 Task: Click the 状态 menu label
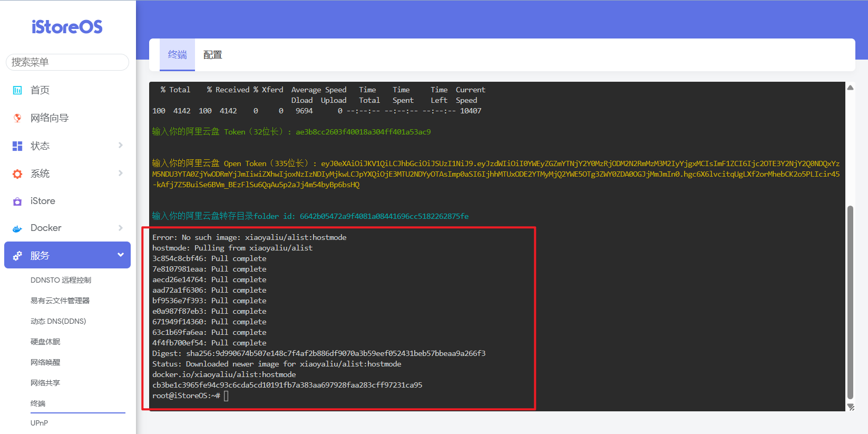pos(40,146)
